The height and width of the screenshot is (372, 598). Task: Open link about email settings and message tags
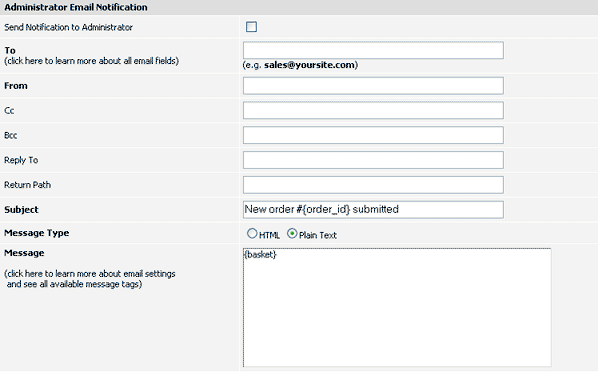(90, 279)
